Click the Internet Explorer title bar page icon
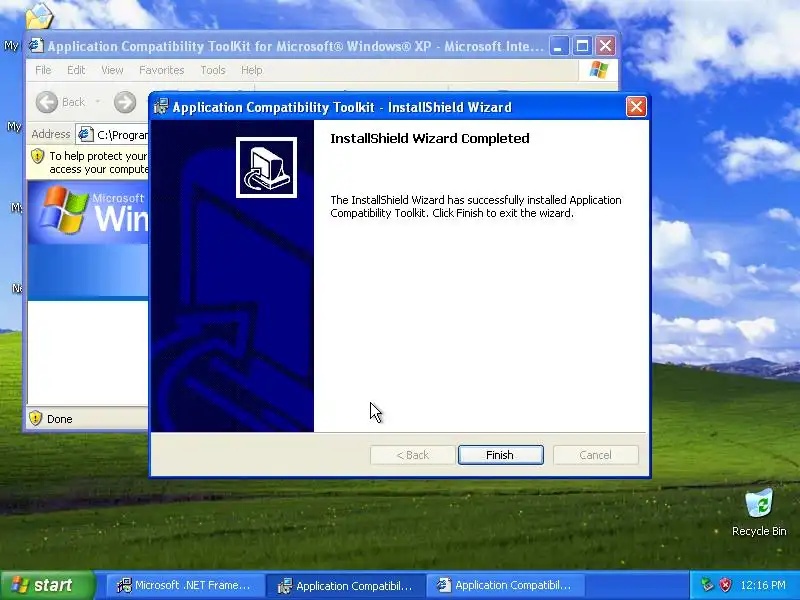 click(x=36, y=46)
